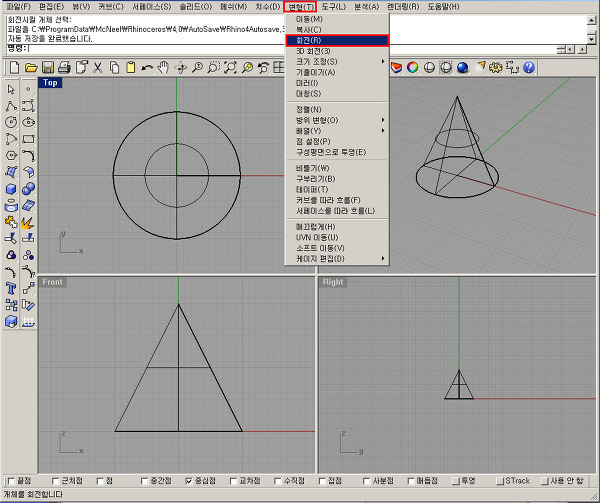The width and height of the screenshot is (600, 503).
Task: Click the Print icon
Action: 64,68
